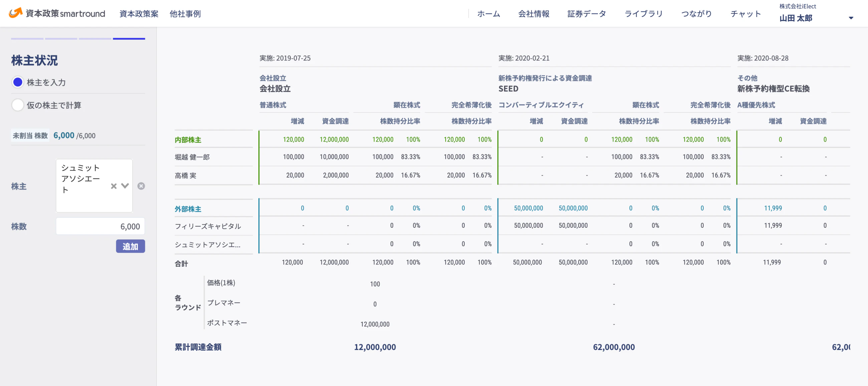This screenshot has width=868, height=386.
Task: Select the 仮の株主で計算 radio option
Action: click(x=18, y=105)
